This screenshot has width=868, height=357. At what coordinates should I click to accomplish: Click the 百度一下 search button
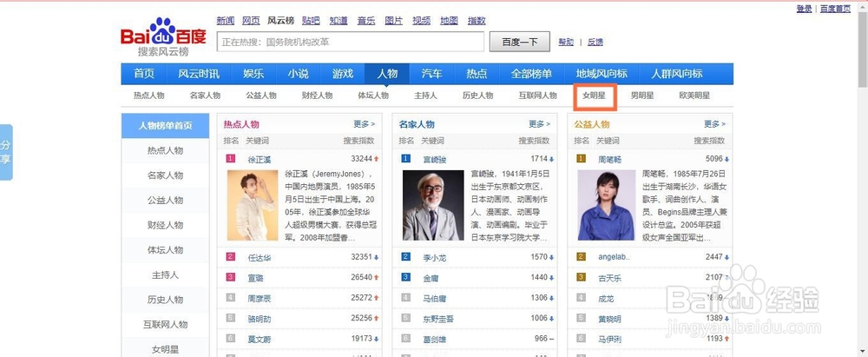(519, 42)
